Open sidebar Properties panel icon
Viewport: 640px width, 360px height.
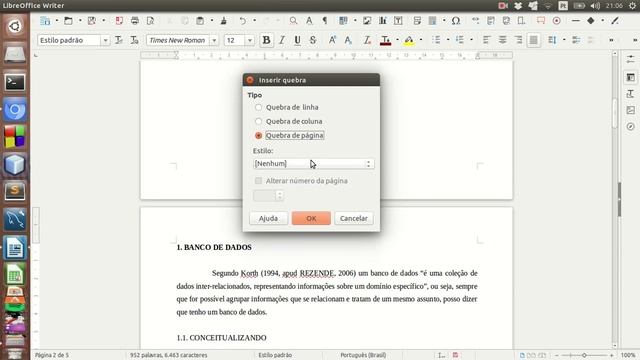coord(631,77)
